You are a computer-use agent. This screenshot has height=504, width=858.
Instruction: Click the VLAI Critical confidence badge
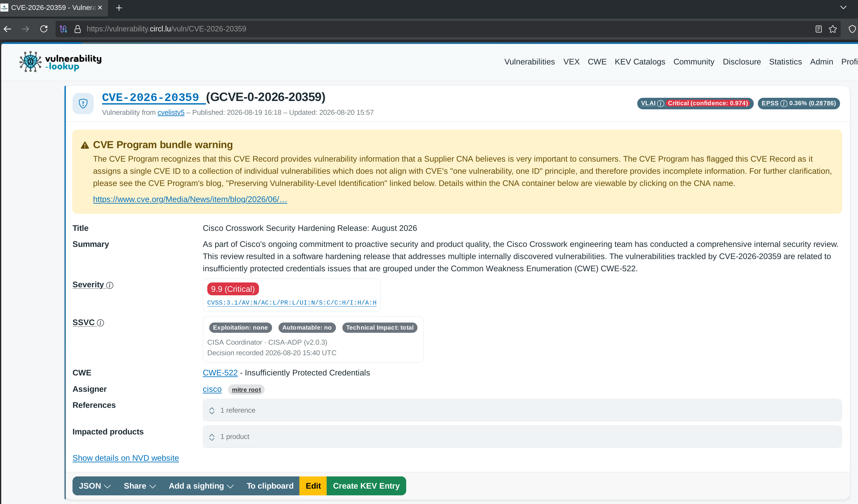coord(708,104)
